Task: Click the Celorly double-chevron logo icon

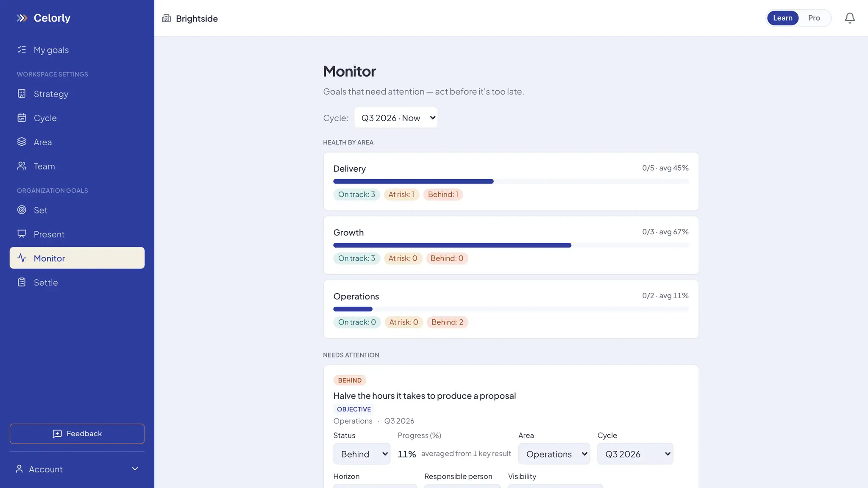Action: click(22, 18)
